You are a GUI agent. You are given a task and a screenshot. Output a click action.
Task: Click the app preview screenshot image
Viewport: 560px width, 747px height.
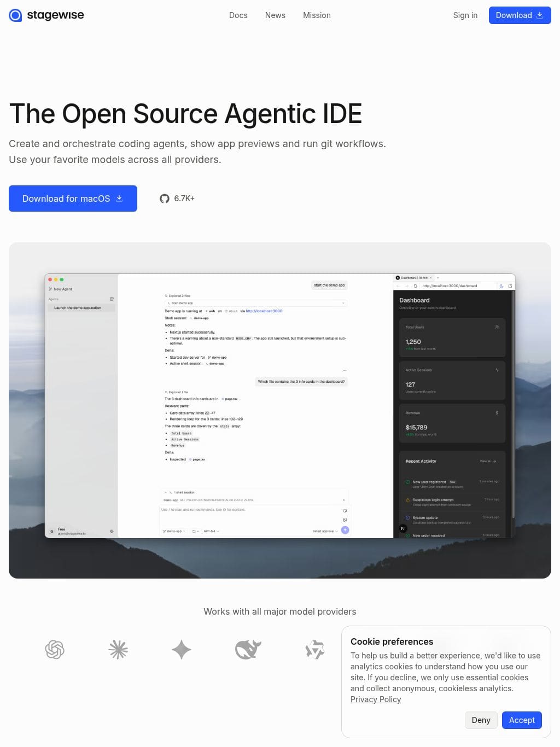tap(280, 406)
